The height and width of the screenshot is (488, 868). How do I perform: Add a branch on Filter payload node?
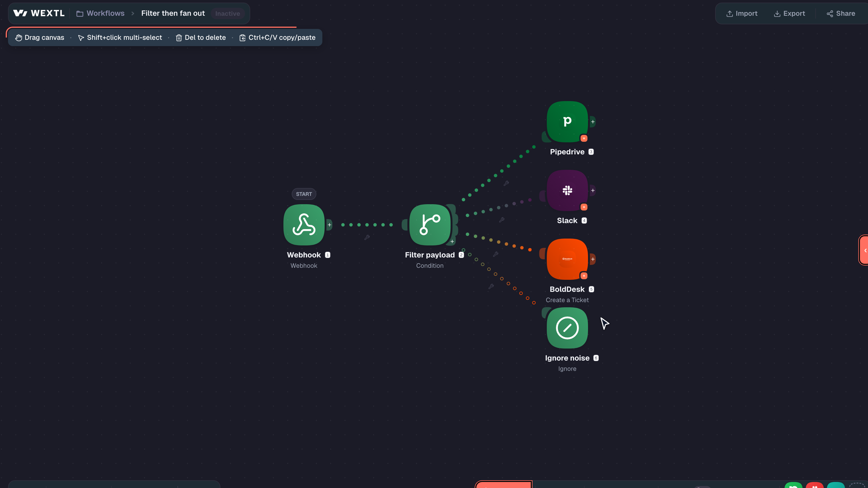click(452, 241)
